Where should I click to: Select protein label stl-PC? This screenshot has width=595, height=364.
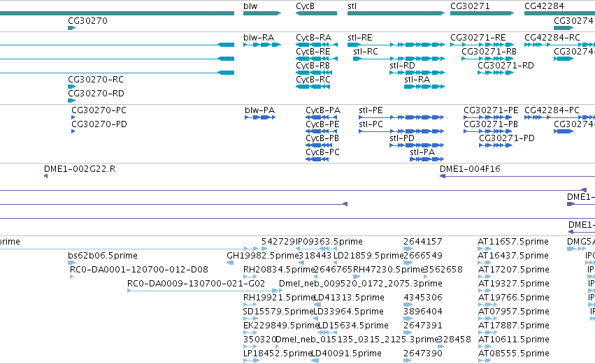click(371, 124)
